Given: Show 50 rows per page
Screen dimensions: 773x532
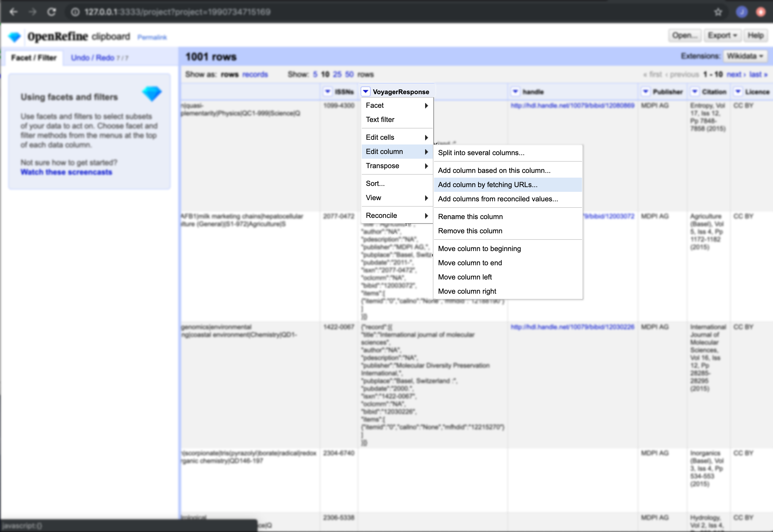Looking at the screenshot, I should pos(349,74).
